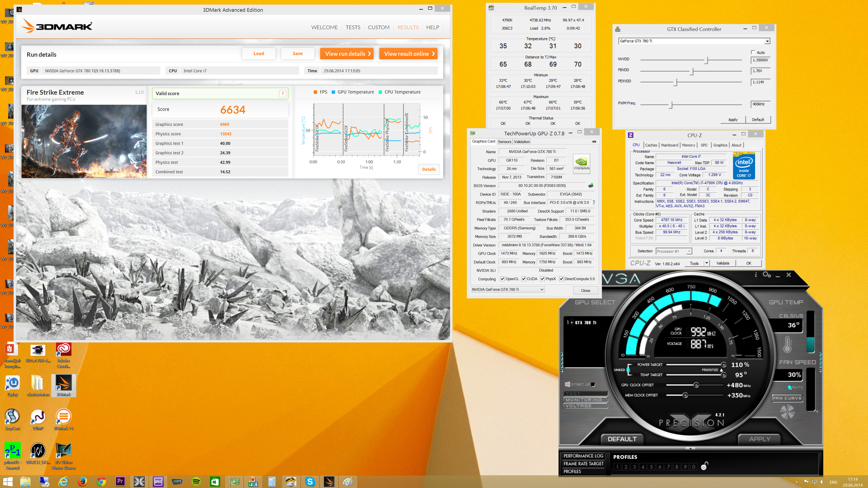Toggle Auto checkbox in GTX Classified Controller
The image size is (868, 488).
click(x=753, y=52)
